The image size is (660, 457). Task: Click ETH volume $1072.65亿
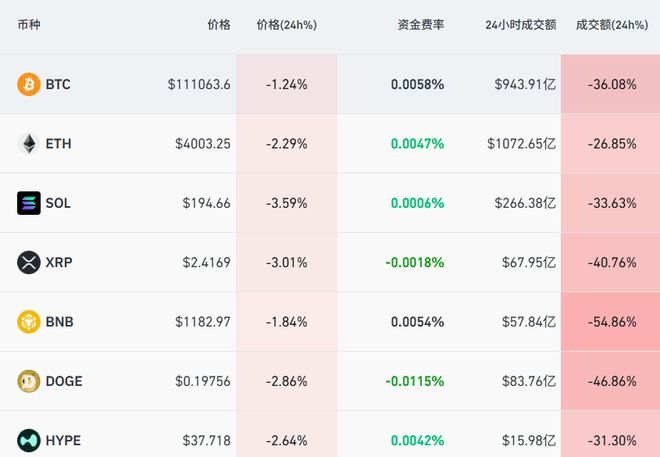click(522, 144)
